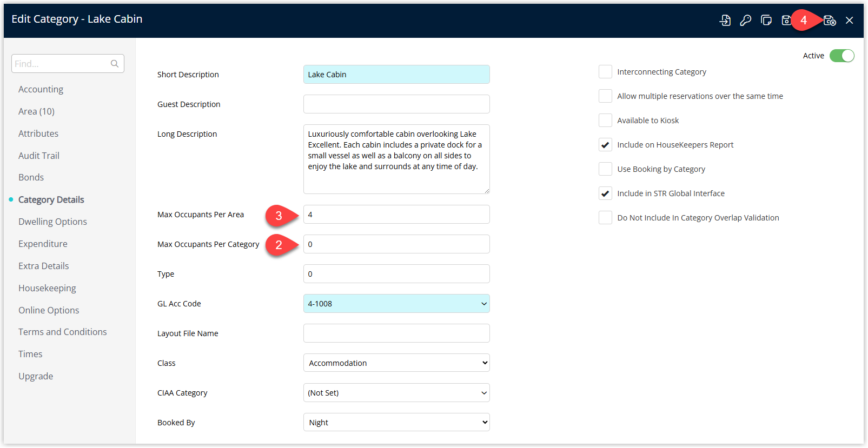
Task: Open the Class dropdown showing Accommodation
Action: click(396, 363)
